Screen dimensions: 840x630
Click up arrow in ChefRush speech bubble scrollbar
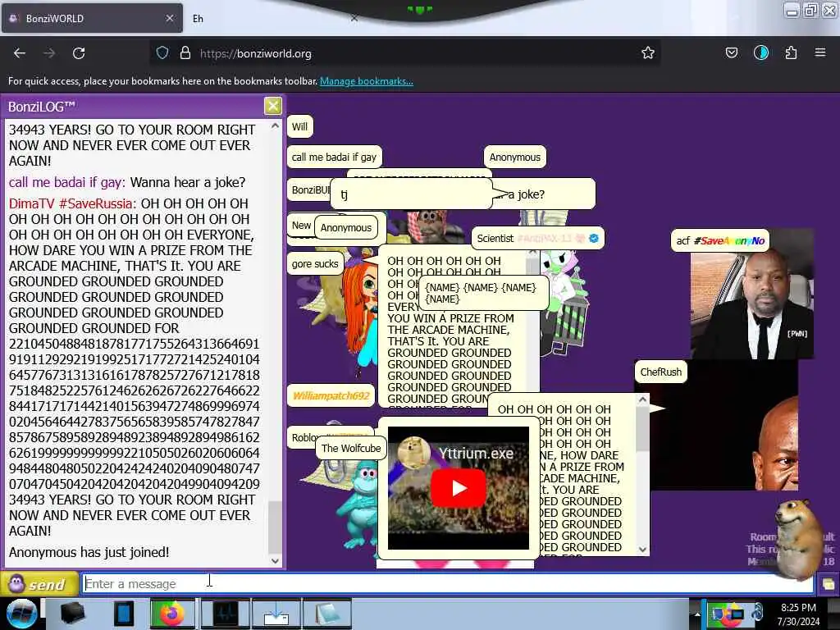pos(643,399)
